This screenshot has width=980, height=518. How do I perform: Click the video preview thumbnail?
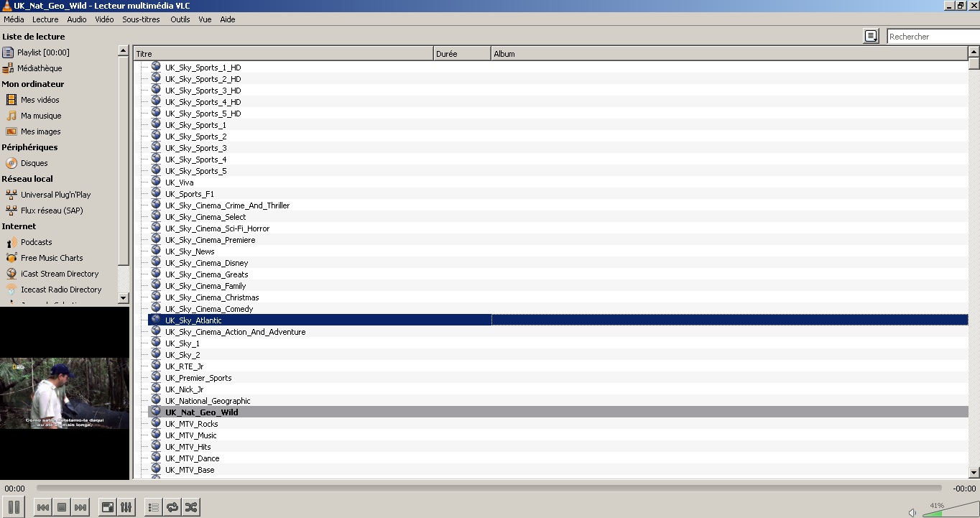click(65, 393)
